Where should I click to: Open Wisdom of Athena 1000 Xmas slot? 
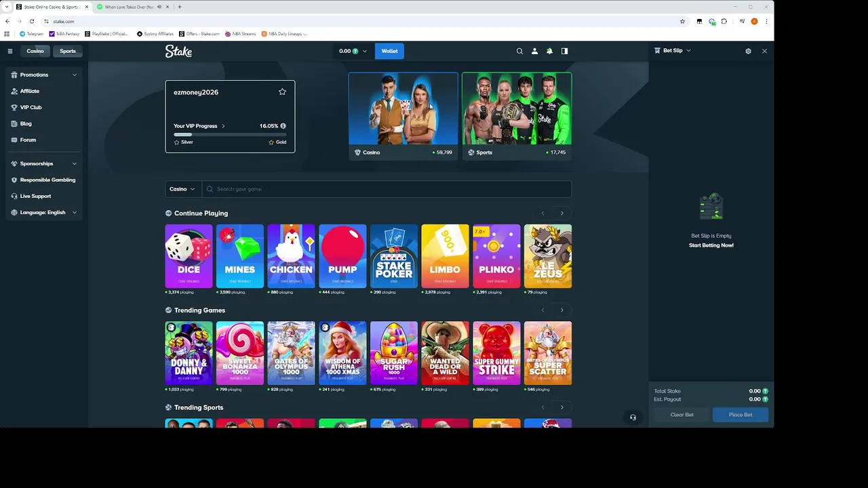pyautogui.click(x=342, y=353)
